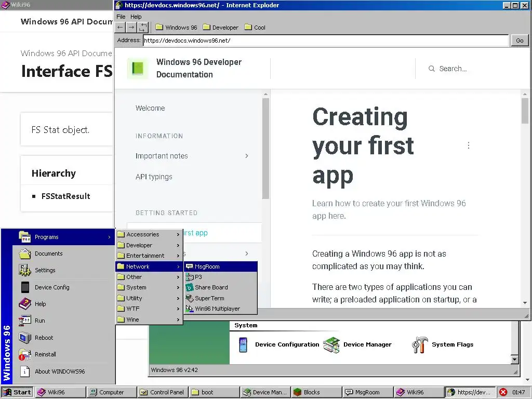
Task: Click the docs sidebar scrollbar thumb
Action: tap(265, 148)
